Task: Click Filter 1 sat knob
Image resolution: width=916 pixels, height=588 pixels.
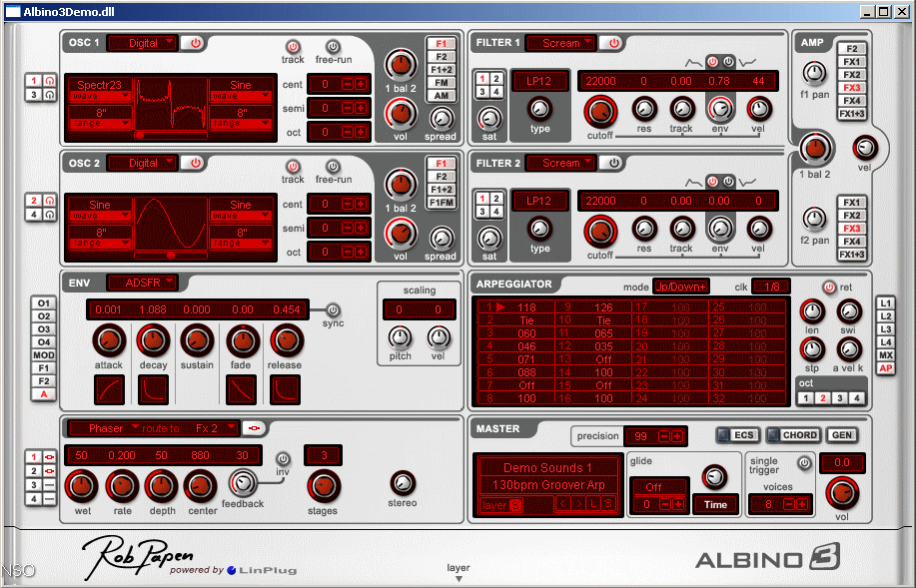Action: (x=489, y=119)
